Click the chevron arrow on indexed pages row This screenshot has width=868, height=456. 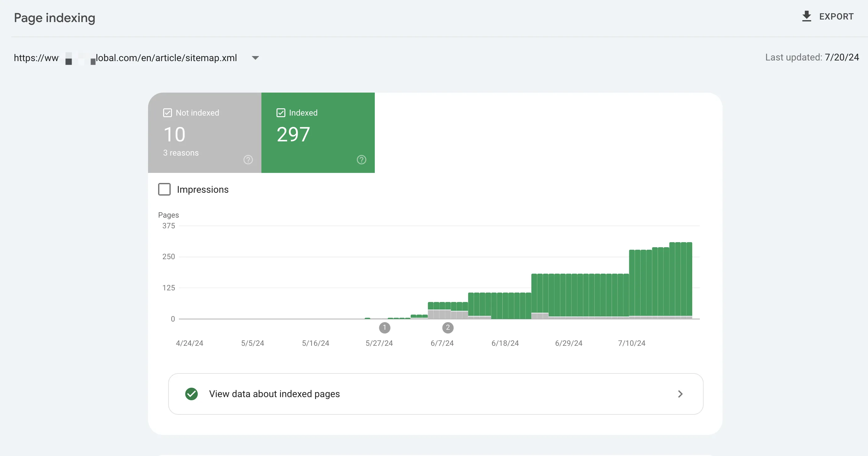point(680,394)
